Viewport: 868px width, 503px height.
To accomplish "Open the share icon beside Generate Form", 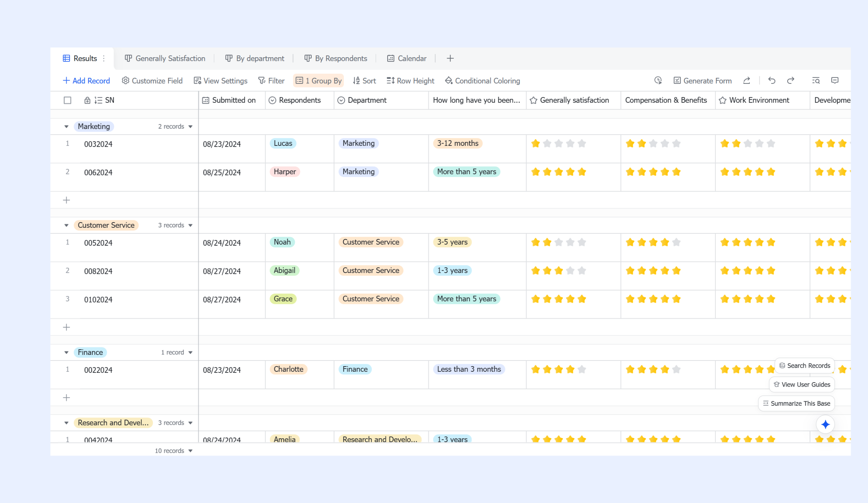I will [x=746, y=80].
